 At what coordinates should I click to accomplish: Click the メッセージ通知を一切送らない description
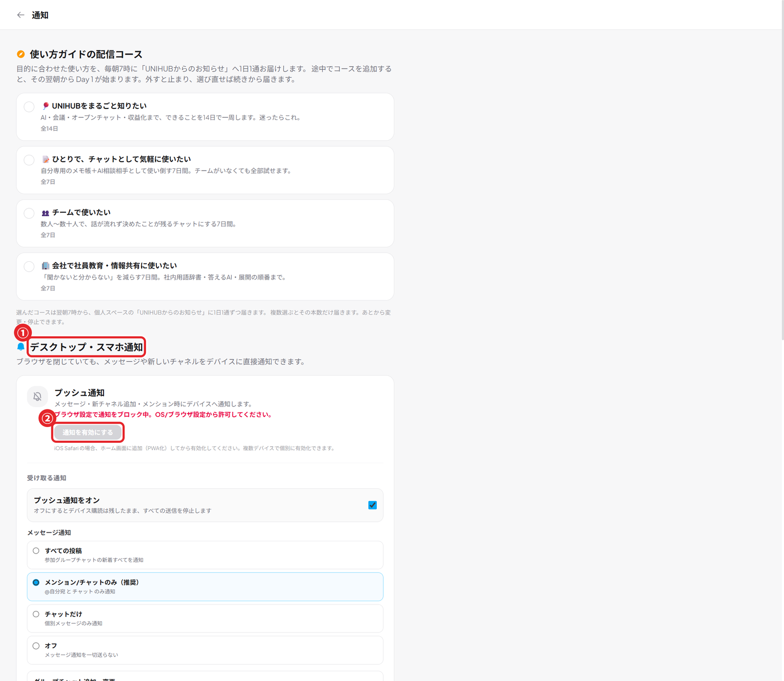coord(81,655)
